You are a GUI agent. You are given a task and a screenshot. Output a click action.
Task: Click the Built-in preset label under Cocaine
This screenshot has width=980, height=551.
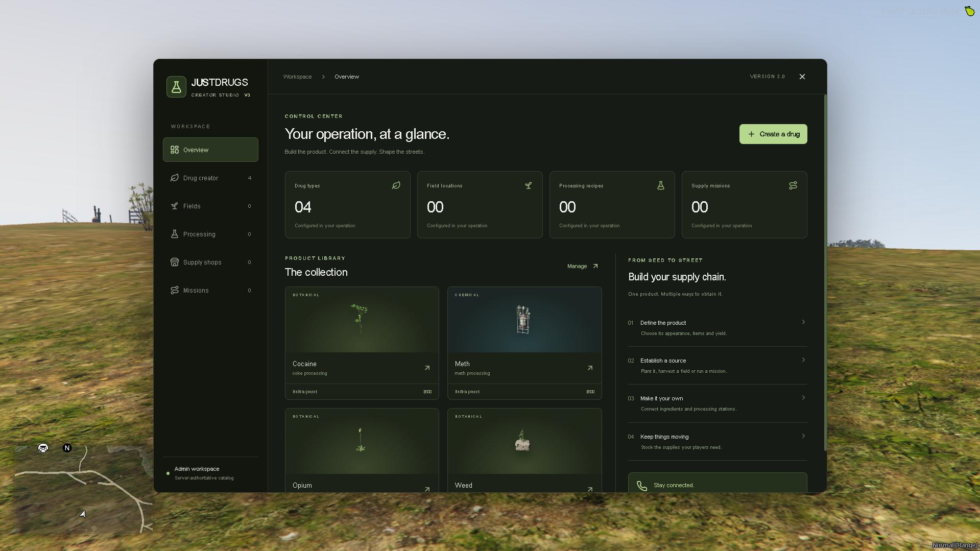click(305, 392)
